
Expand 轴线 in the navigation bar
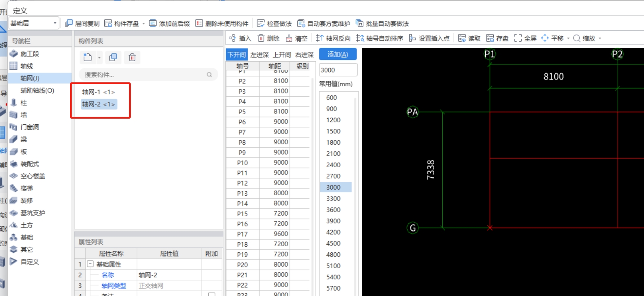point(26,66)
